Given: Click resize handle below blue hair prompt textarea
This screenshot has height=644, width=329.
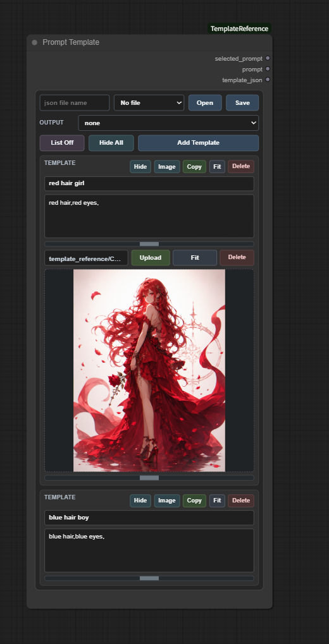Looking at the screenshot, I should click(x=149, y=578).
